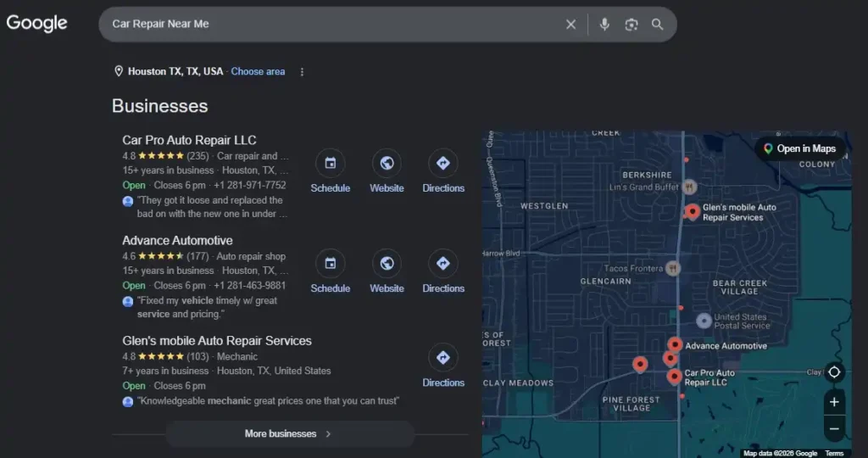The width and height of the screenshot is (868, 458).
Task: Click the (103) review count
Action: pyautogui.click(x=198, y=357)
